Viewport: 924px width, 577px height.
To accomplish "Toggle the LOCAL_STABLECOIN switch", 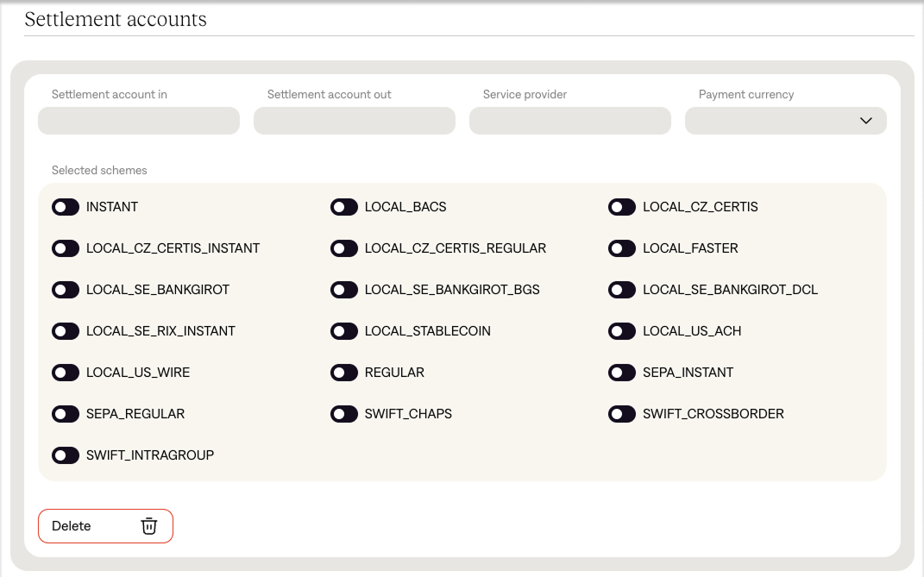I will click(344, 331).
